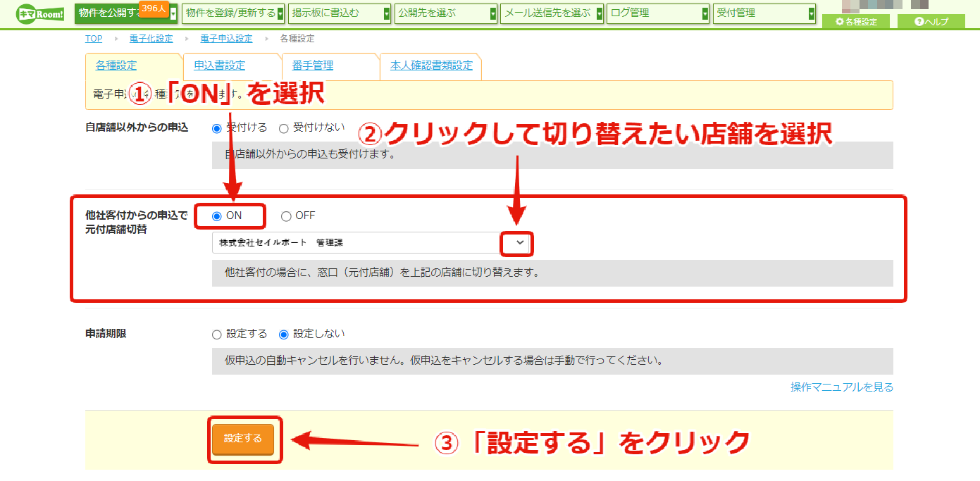Expand the store dropdown chevron
This screenshot has height=481, width=980.
[520, 242]
